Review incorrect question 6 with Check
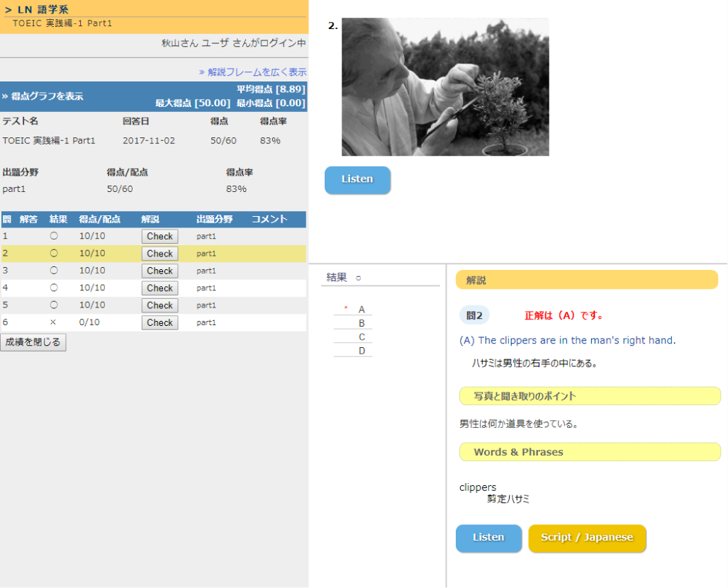This screenshot has width=728, height=588. tap(159, 322)
